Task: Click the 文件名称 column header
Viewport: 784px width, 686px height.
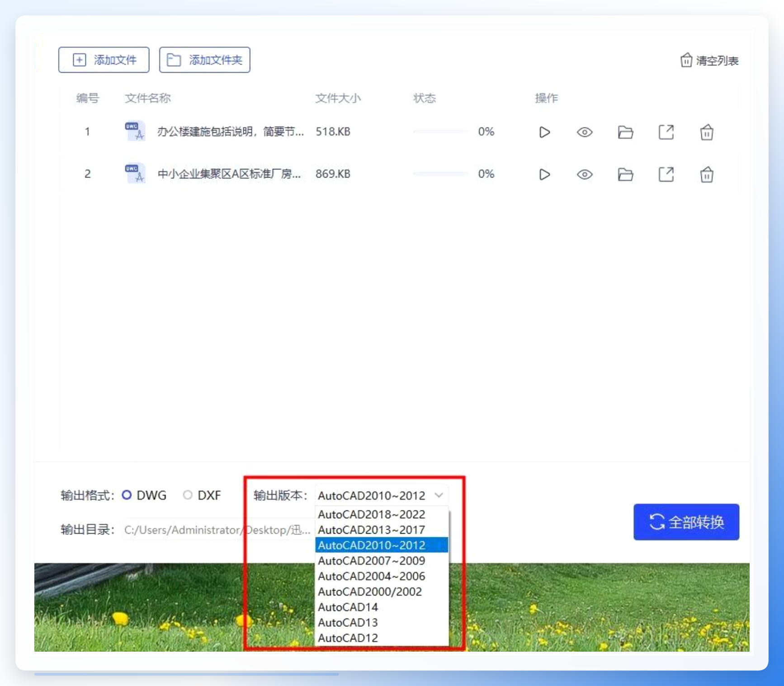Action: coord(148,98)
